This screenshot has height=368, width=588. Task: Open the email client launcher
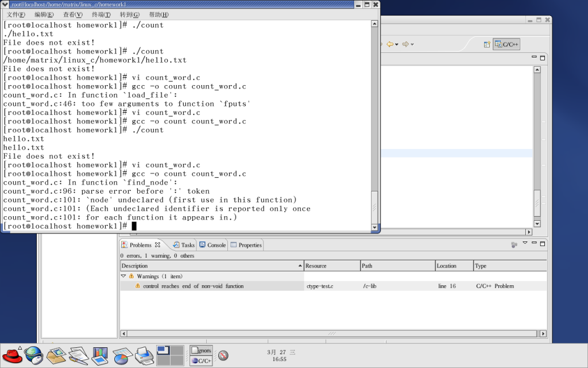pos(56,356)
